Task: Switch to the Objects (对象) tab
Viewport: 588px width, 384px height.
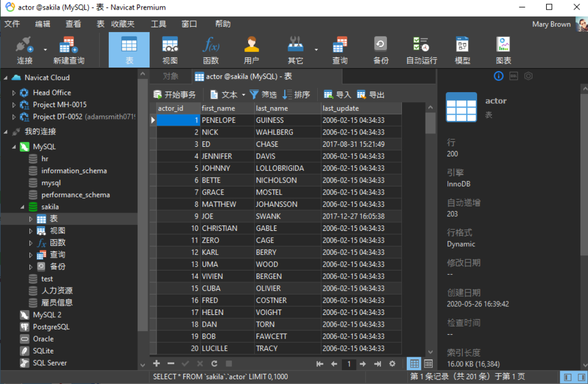Action: click(170, 77)
